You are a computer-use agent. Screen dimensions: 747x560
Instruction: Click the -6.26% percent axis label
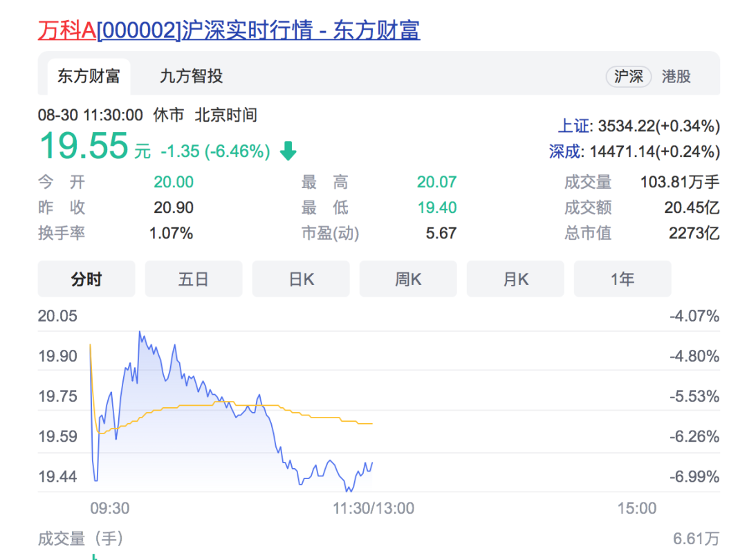(694, 436)
